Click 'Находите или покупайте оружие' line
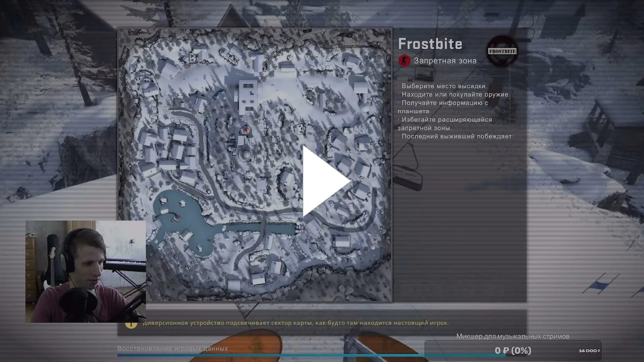This screenshot has height=362, width=644. pos(456,94)
